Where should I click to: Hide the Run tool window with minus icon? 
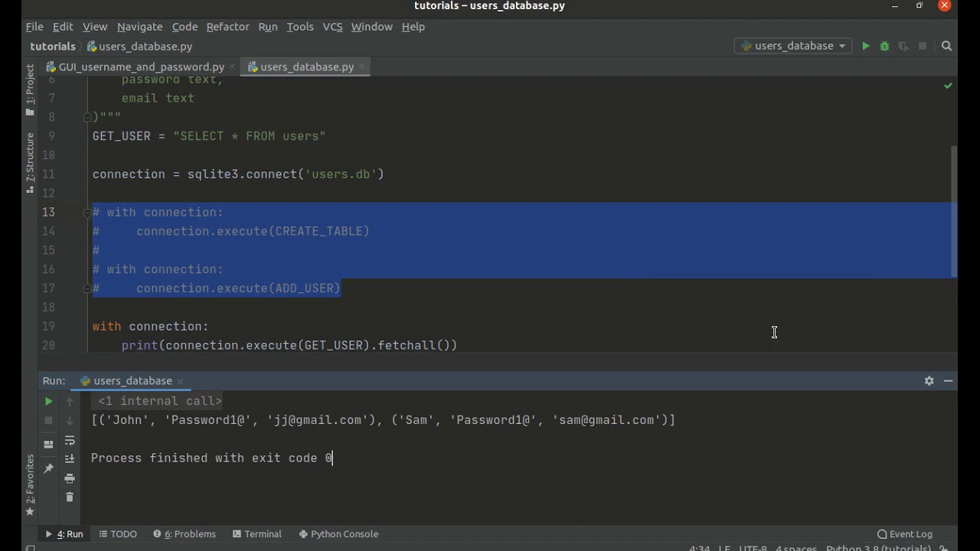click(948, 380)
